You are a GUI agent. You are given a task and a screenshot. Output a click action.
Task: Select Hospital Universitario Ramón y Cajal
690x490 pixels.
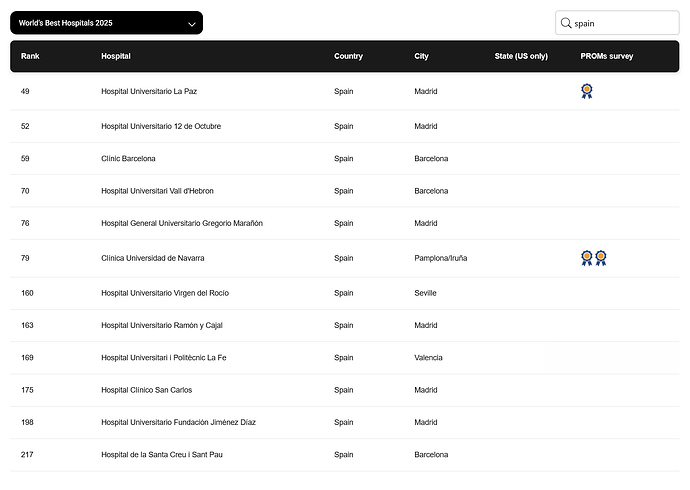click(x=162, y=325)
